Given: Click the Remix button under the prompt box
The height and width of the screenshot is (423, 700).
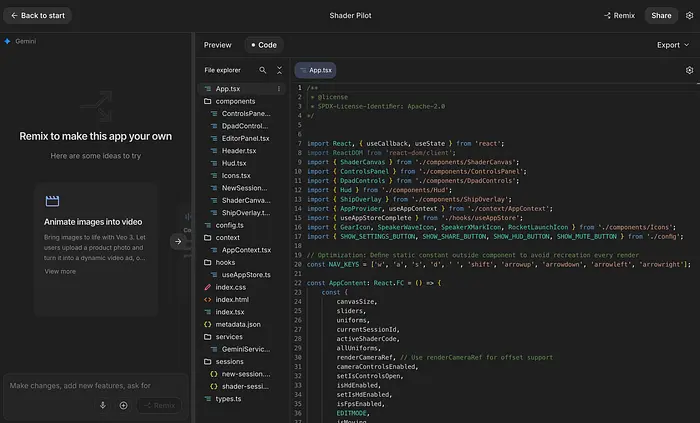Looking at the screenshot, I should click(x=159, y=405).
